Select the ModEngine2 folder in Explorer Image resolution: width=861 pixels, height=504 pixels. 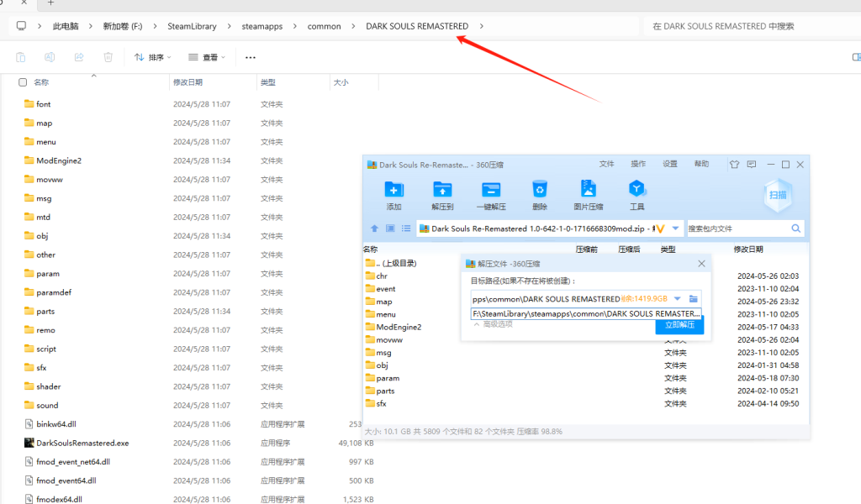click(x=59, y=160)
